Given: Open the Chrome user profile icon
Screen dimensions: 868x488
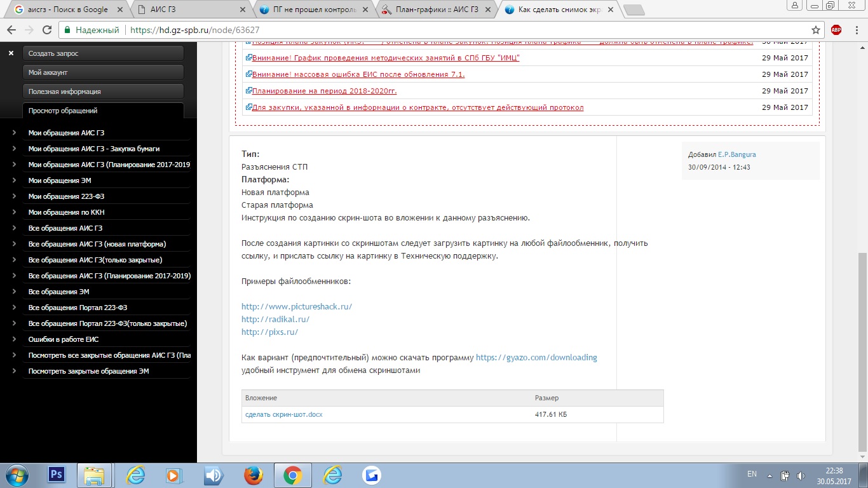Looking at the screenshot, I should [x=794, y=5].
